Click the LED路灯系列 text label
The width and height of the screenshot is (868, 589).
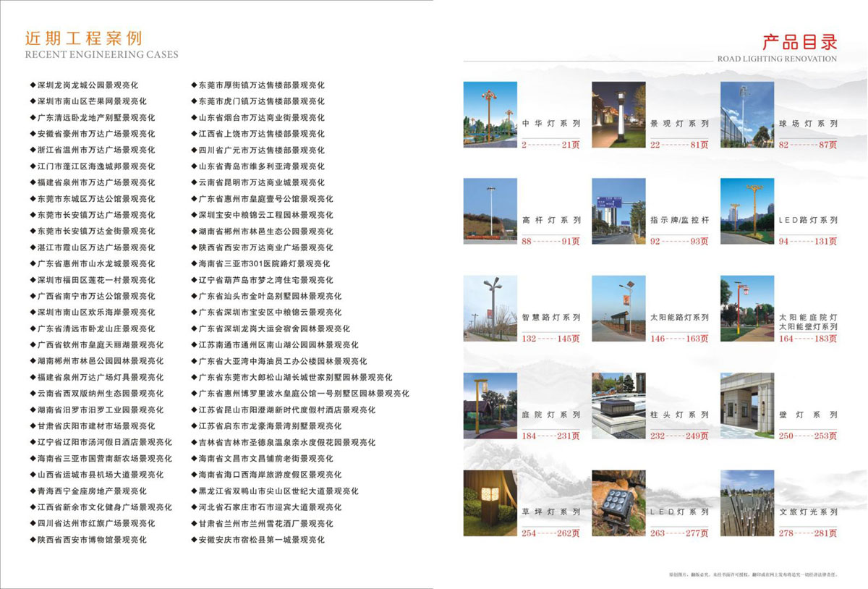[808, 220]
